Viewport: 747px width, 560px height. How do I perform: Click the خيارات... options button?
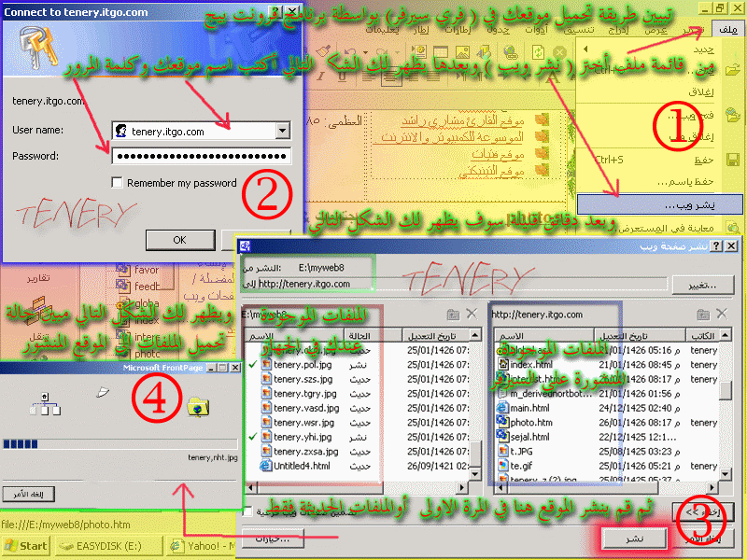tap(272, 539)
